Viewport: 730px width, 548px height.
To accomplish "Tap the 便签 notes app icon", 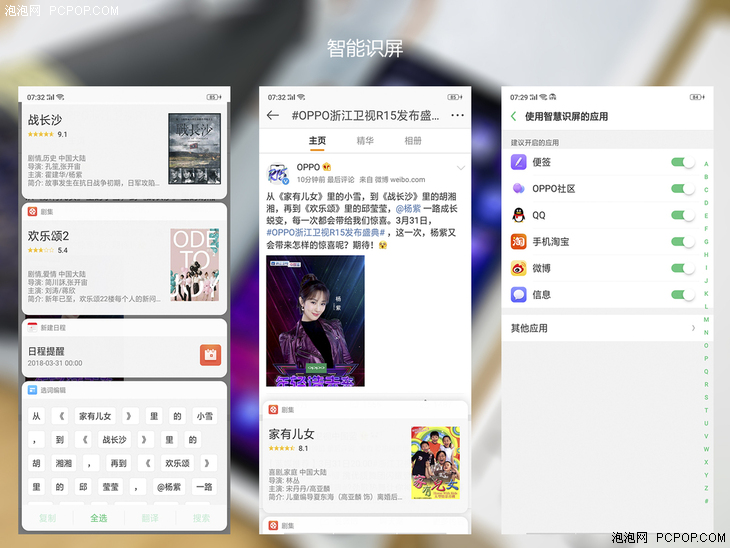I will (x=519, y=162).
